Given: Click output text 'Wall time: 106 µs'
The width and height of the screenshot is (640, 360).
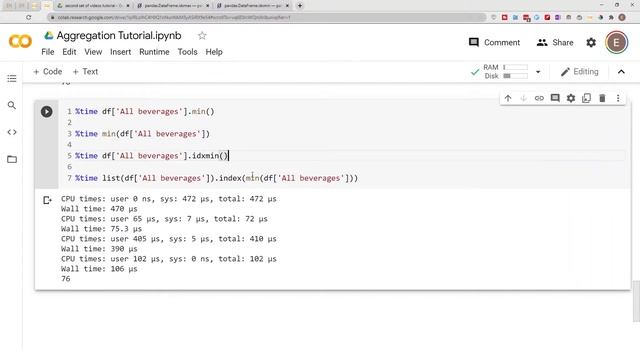Looking at the screenshot, I should [99, 269].
